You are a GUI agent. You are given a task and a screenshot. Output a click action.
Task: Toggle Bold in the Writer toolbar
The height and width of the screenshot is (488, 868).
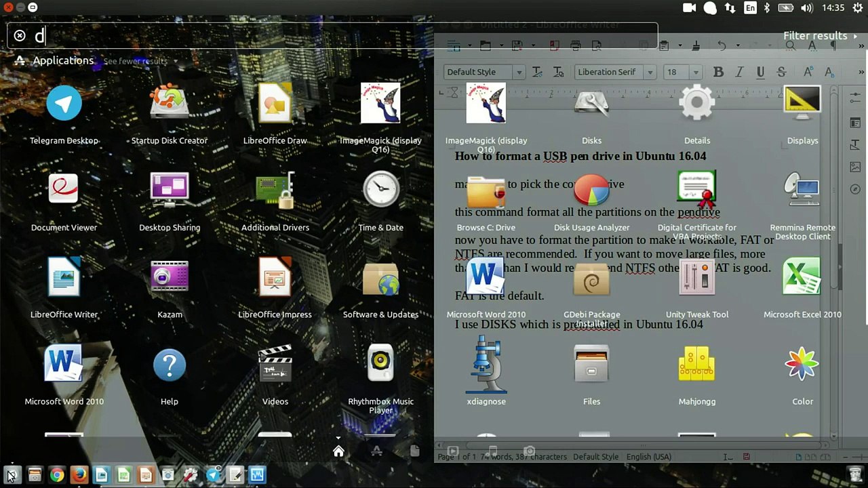point(718,72)
